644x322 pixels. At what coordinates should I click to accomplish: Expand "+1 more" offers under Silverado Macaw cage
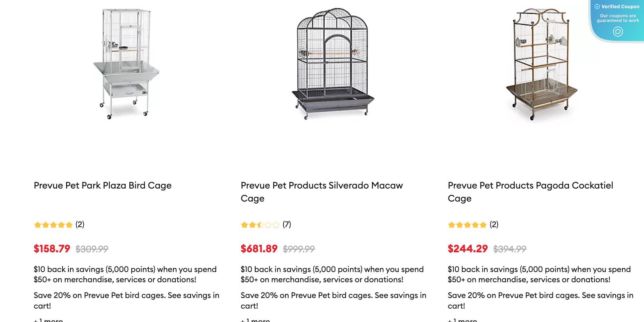[256, 320]
